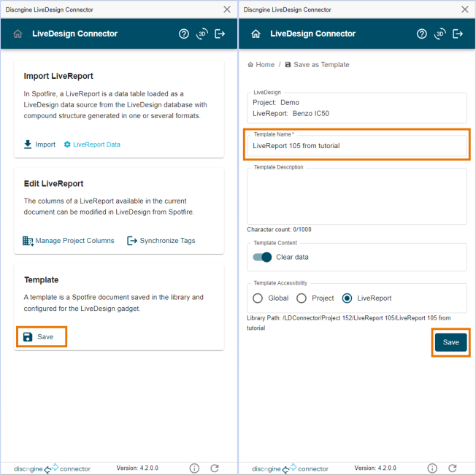This screenshot has width=476, height=475.
Task: Select LiveReport template accessibility
Action: 347,298
